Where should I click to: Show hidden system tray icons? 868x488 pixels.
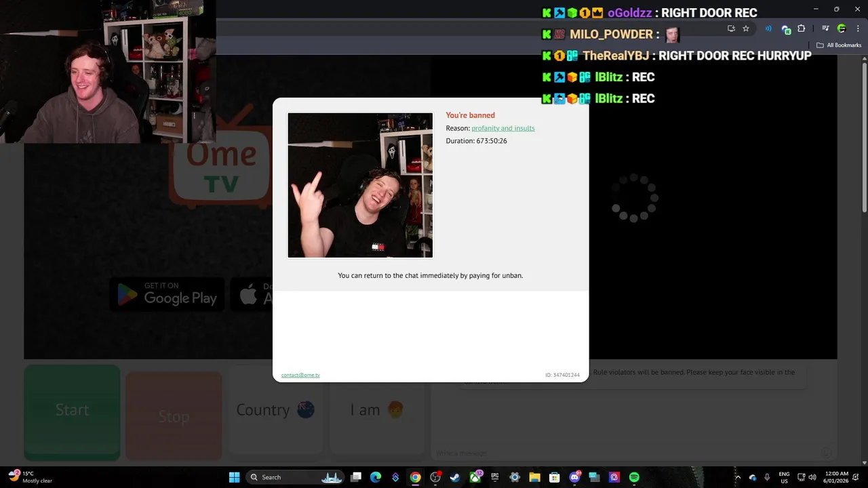click(738, 477)
